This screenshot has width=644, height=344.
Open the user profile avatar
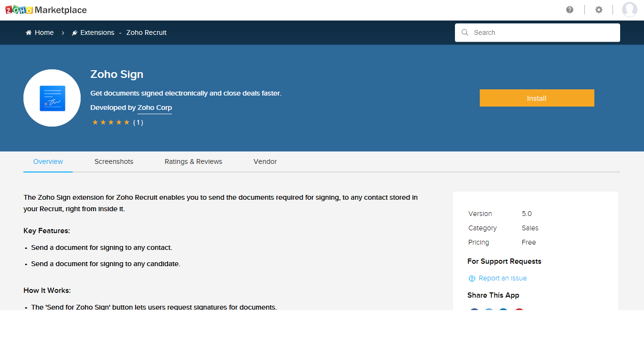tap(630, 10)
